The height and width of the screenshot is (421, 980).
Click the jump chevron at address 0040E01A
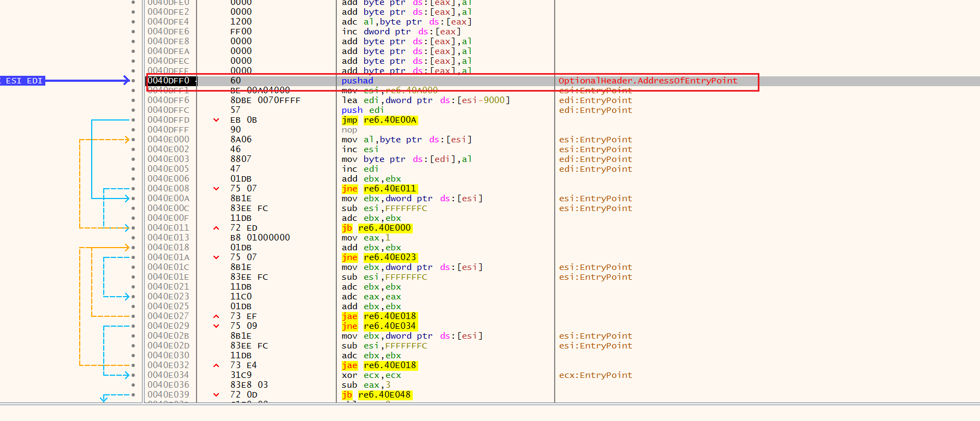[x=216, y=257]
